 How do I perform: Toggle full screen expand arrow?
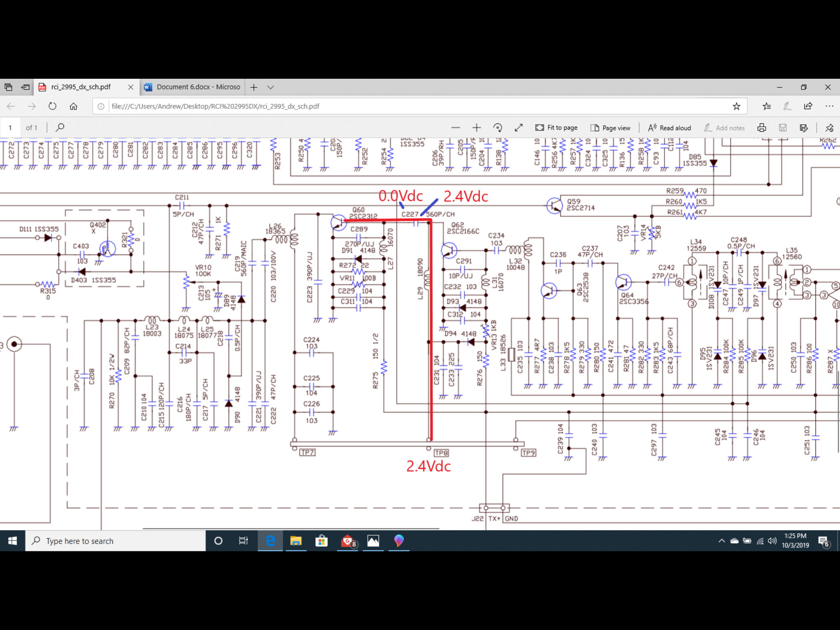518,128
